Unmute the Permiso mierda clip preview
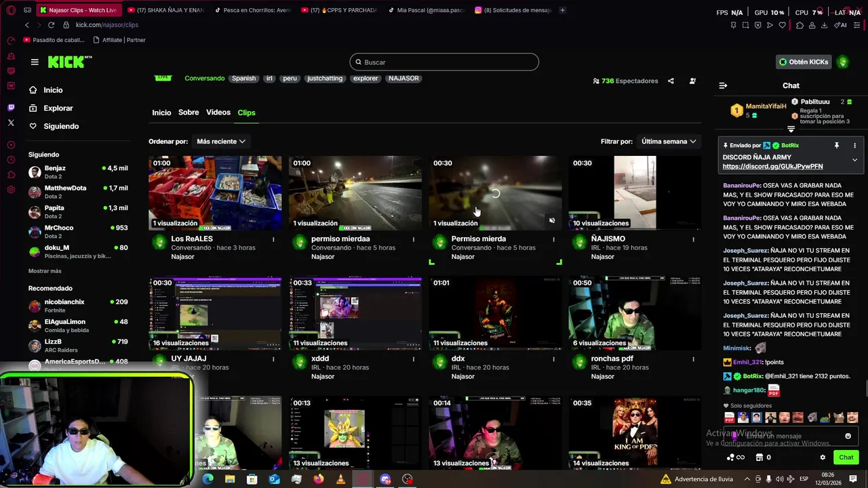 pos(552,220)
